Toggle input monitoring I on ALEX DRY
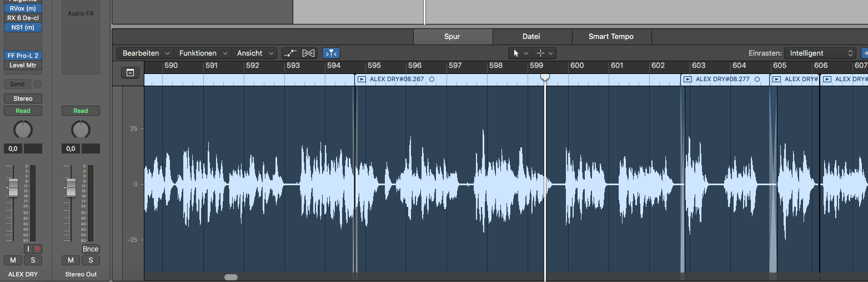This screenshot has width=868, height=282. (x=28, y=249)
